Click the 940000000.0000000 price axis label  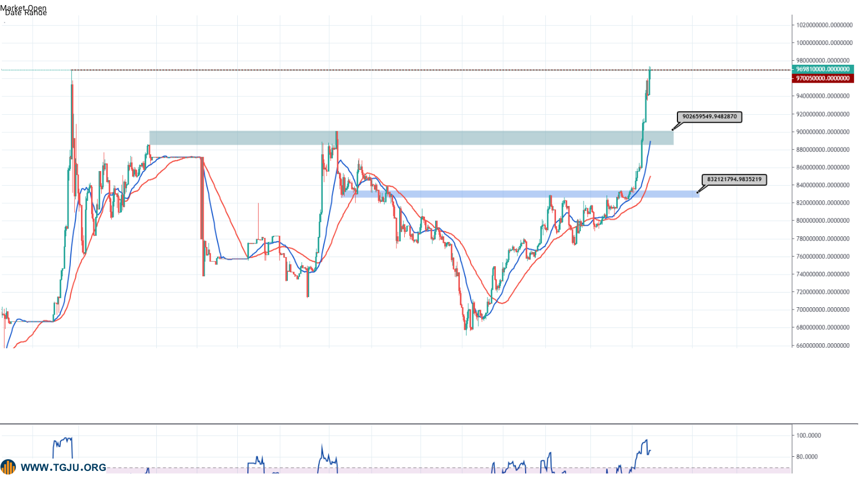coord(822,96)
